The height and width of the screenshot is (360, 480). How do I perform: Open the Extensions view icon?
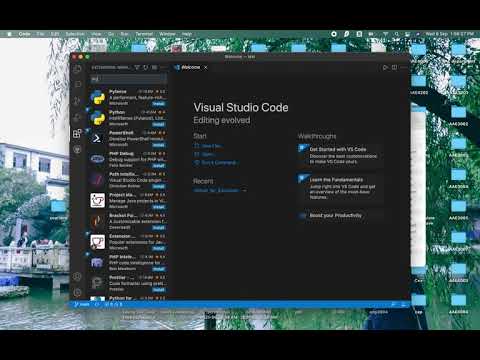(x=77, y=133)
